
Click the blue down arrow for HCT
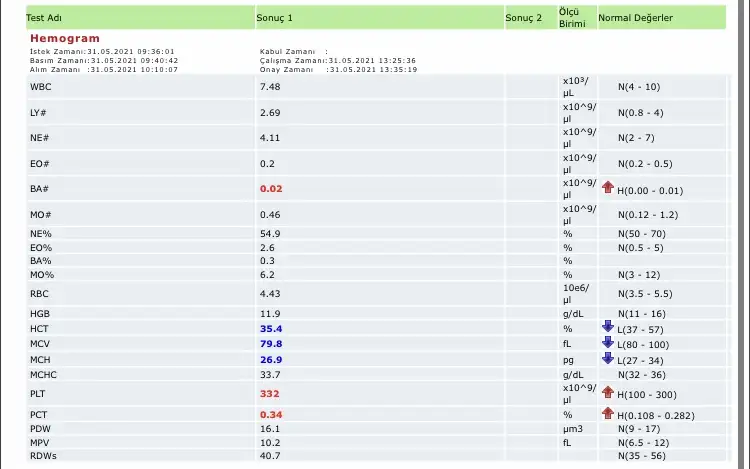pyautogui.click(x=607, y=327)
